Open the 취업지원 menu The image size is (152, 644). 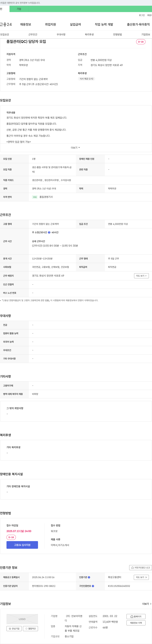pyautogui.click(x=51, y=24)
